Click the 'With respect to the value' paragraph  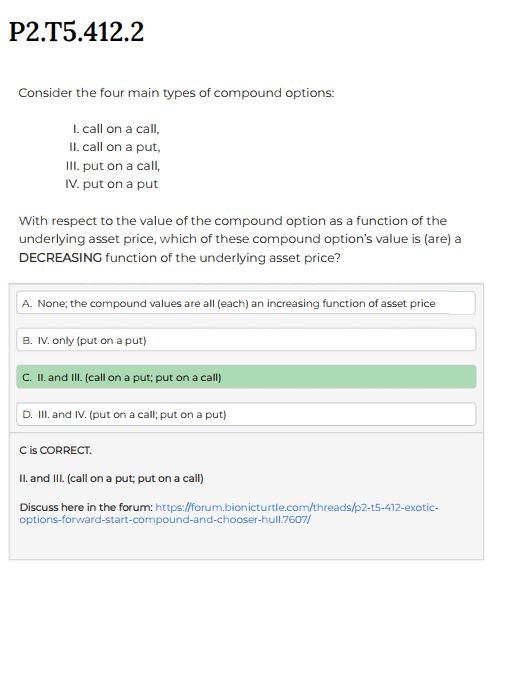click(240, 239)
